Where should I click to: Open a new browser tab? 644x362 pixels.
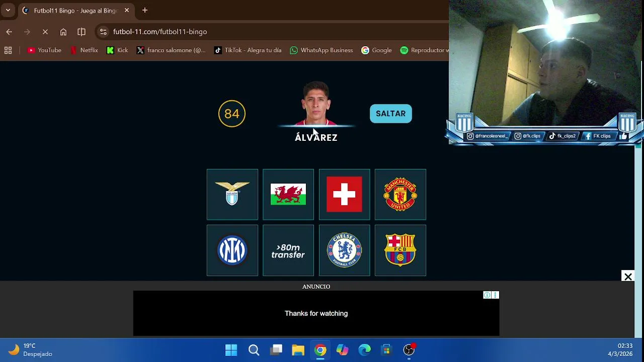pos(145,10)
